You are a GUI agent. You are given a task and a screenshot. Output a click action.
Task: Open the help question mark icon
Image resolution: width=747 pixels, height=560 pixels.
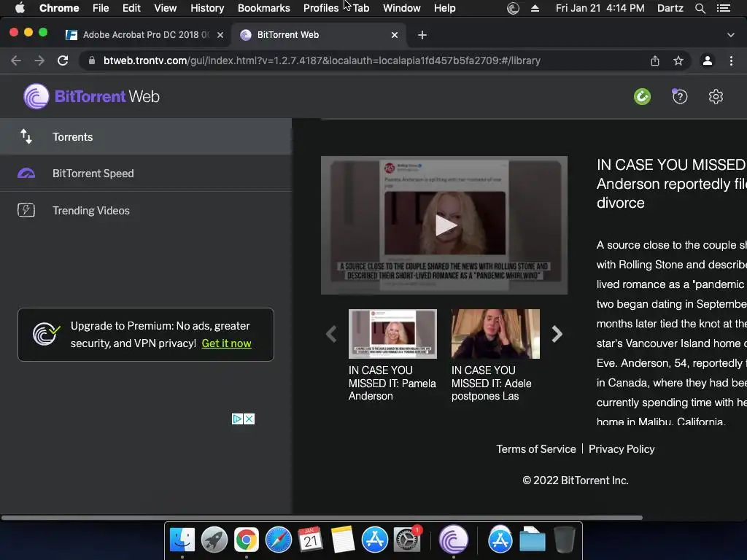(x=680, y=97)
